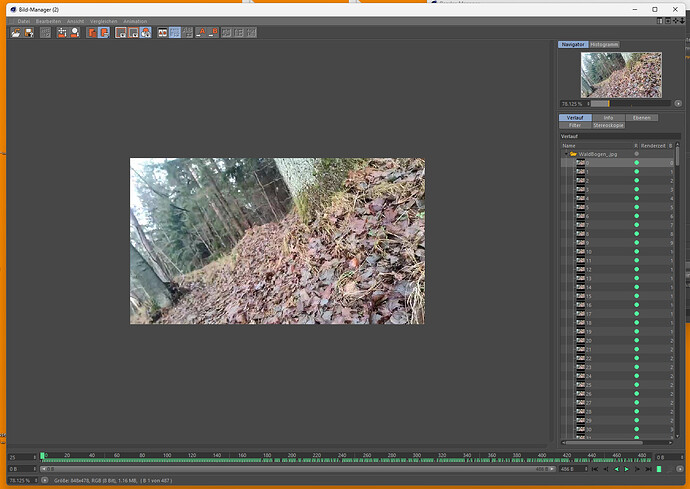The image size is (690, 489).
Task: Click the first grayed icon after B
Action: (x=226, y=33)
